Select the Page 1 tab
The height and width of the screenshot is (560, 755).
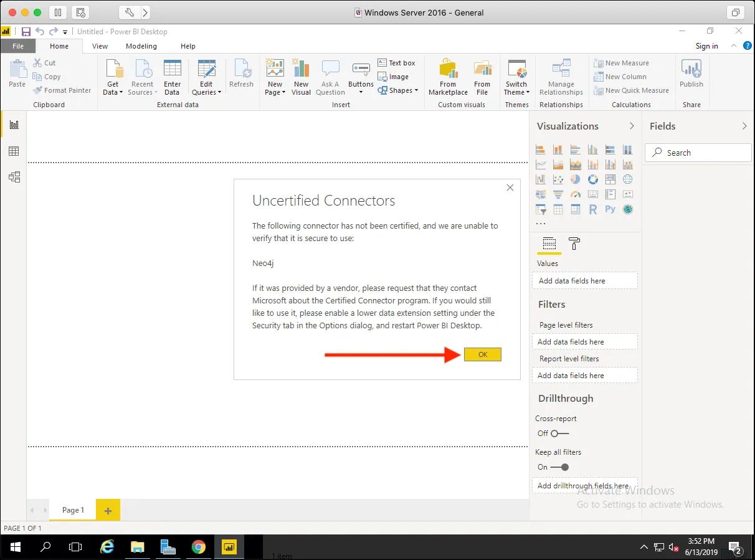(x=73, y=510)
